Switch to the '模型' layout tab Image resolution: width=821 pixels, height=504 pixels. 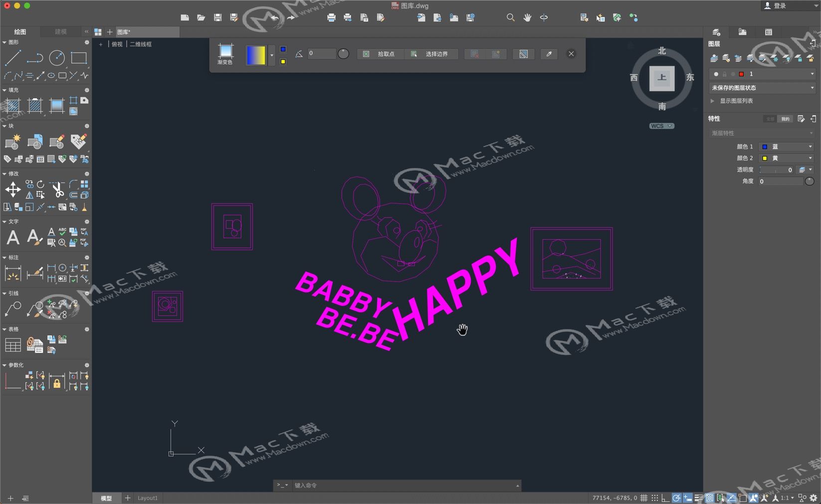(106, 498)
